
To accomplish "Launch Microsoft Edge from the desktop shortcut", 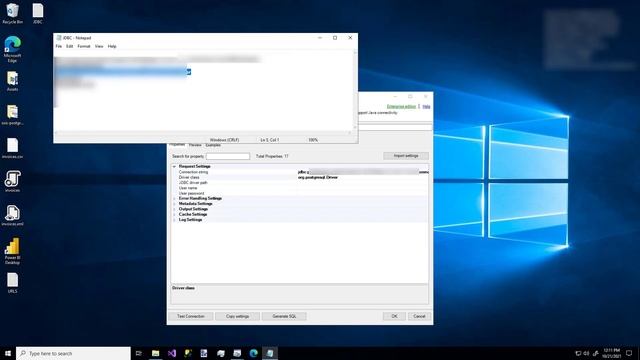I will click(x=12, y=49).
